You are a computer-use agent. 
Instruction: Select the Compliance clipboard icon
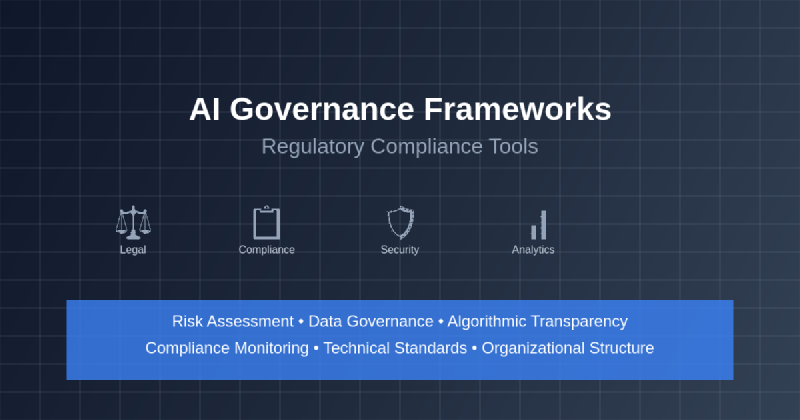266,222
